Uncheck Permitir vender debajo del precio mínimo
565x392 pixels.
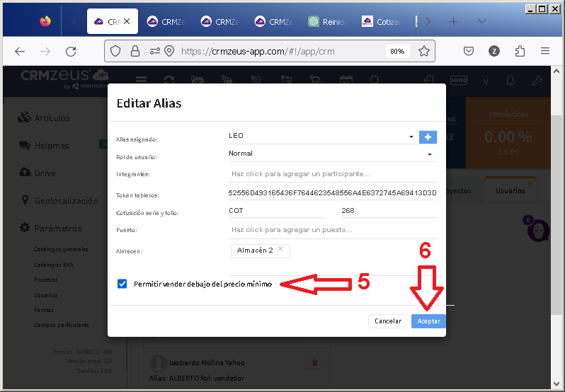(122, 284)
